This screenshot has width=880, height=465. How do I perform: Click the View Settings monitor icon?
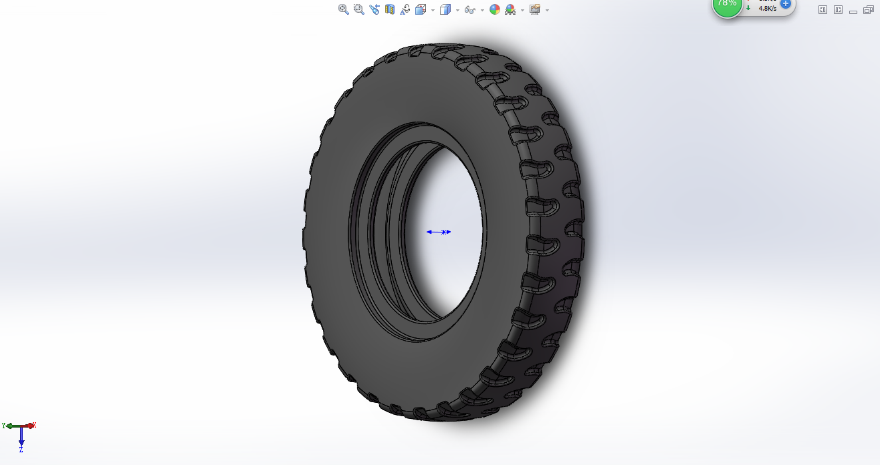pyautogui.click(x=535, y=10)
